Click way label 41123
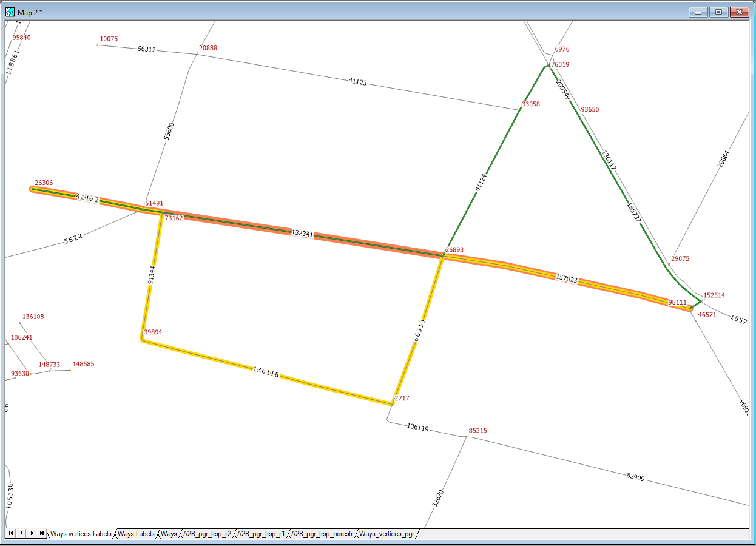Image resolution: width=756 pixels, height=546 pixels. [x=357, y=82]
